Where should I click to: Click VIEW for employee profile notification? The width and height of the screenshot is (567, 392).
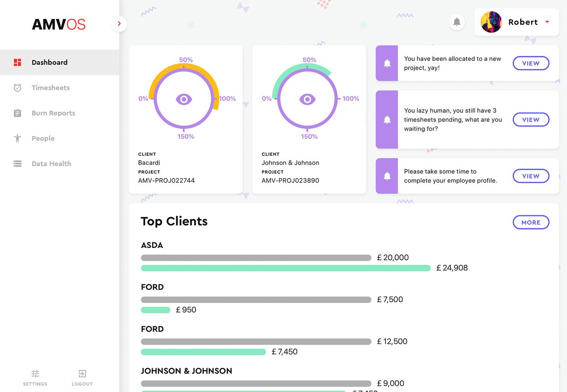[531, 176]
